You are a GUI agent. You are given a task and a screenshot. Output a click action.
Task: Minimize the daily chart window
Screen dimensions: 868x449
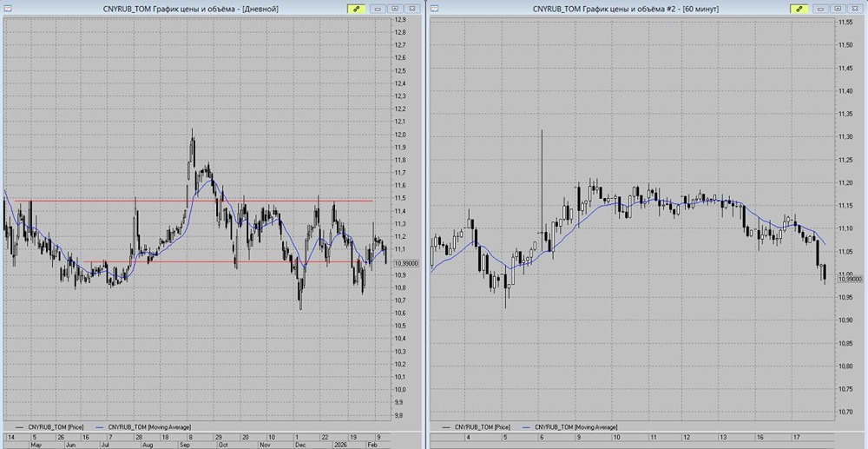point(379,8)
